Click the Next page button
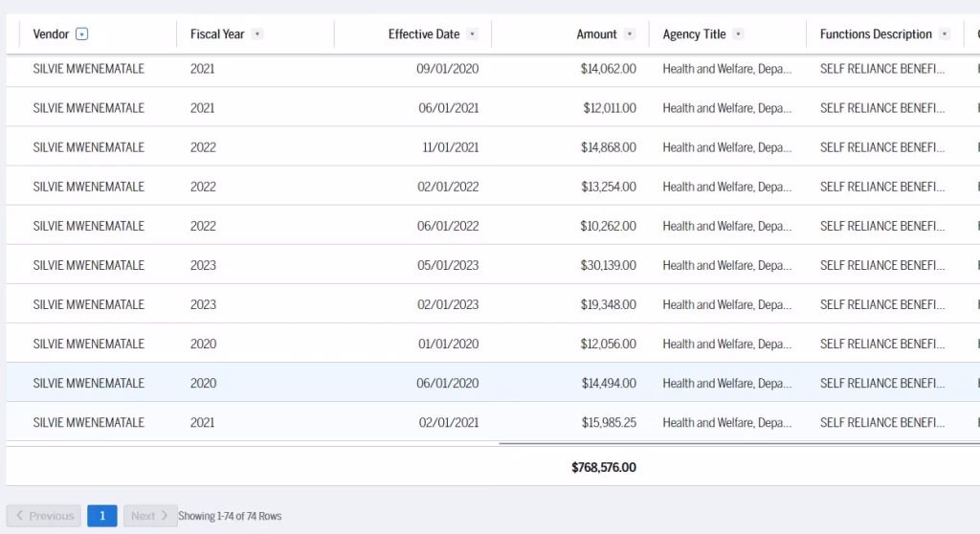980x534 pixels. (x=150, y=516)
